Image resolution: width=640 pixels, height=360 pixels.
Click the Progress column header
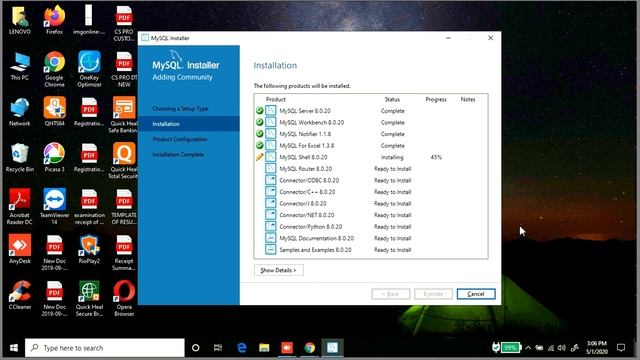point(436,99)
